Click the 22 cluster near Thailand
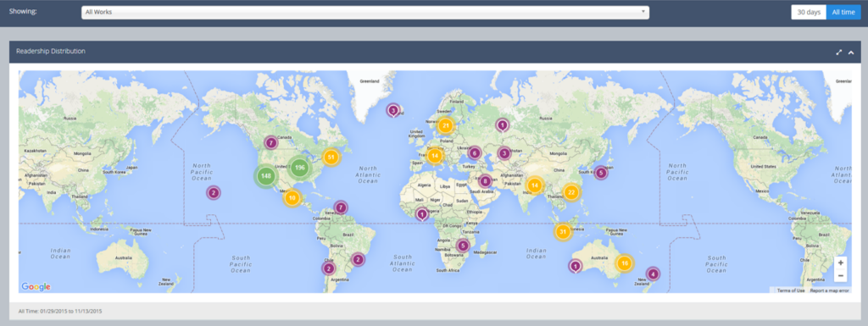 [x=572, y=192]
